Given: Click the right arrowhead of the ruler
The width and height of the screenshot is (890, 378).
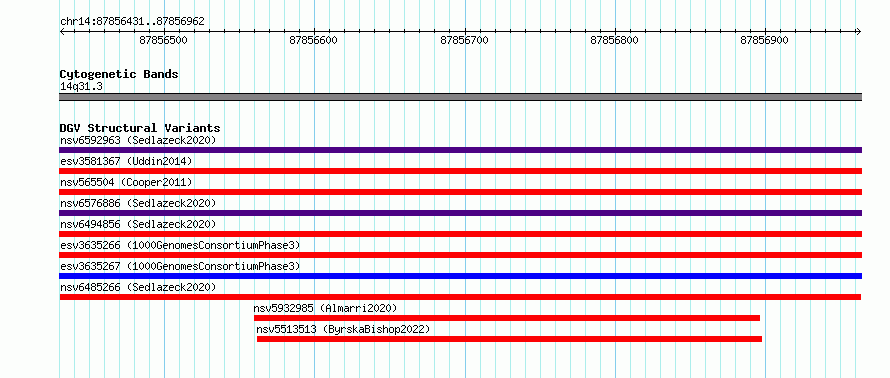Looking at the screenshot, I should [858, 32].
